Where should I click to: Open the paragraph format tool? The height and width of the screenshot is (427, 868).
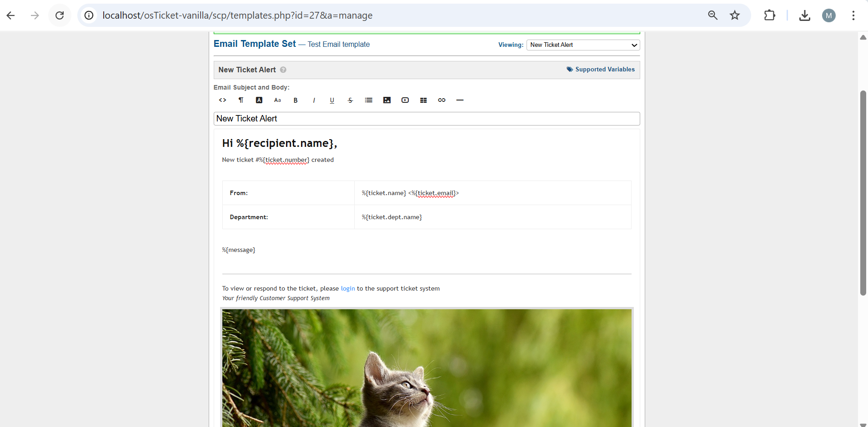(x=241, y=100)
